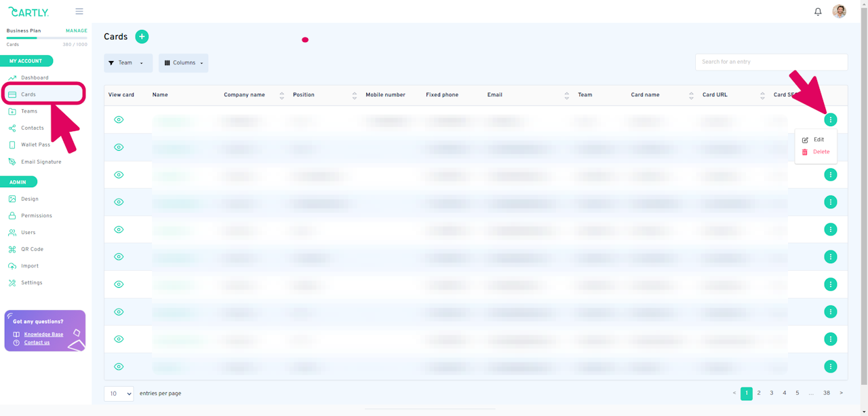View the card in first row
The width and height of the screenshot is (868, 416).
[x=119, y=119]
